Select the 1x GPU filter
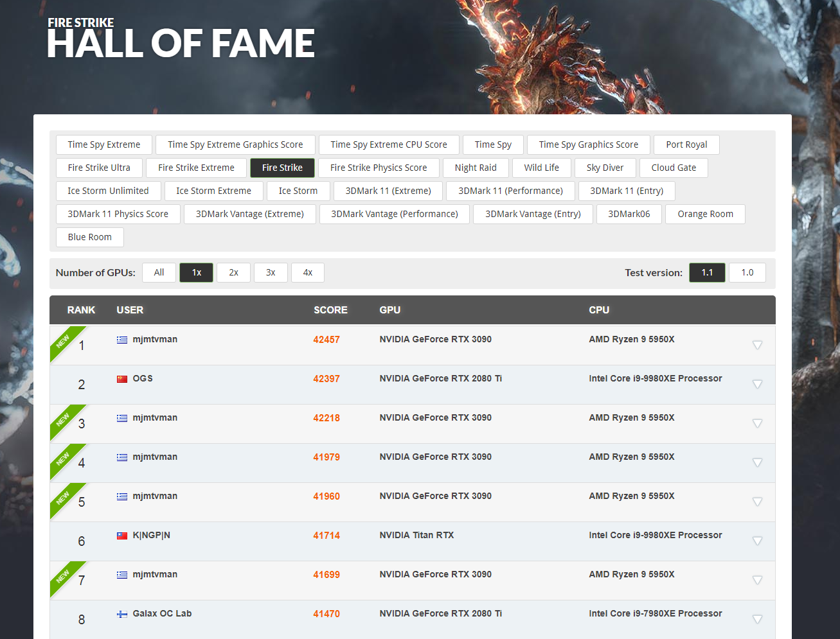Image resolution: width=840 pixels, height=639 pixels. [x=197, y=272]
